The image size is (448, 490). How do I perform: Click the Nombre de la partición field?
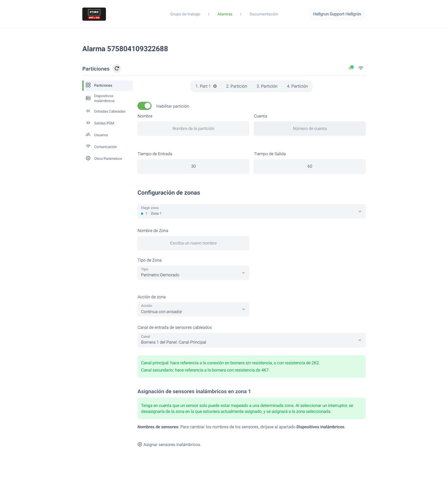193,129
